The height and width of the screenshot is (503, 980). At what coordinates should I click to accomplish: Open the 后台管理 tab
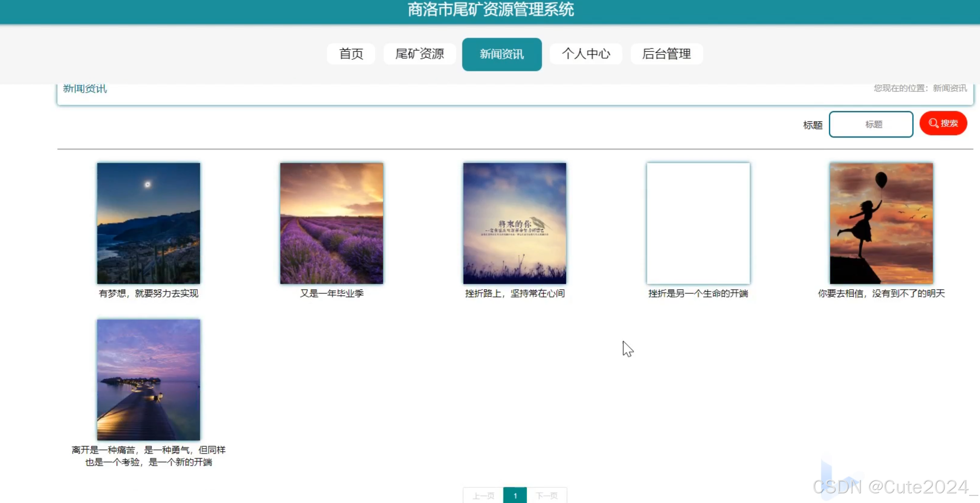click(666, 54)
